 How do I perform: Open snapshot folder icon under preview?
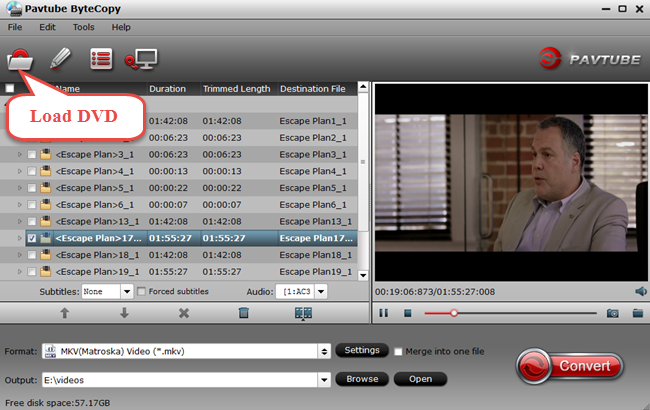pyautogui.click(x=638, y=313)
